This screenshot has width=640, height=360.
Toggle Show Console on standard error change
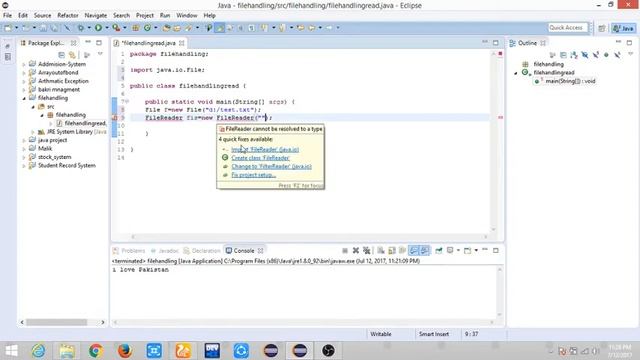[424, 251]
